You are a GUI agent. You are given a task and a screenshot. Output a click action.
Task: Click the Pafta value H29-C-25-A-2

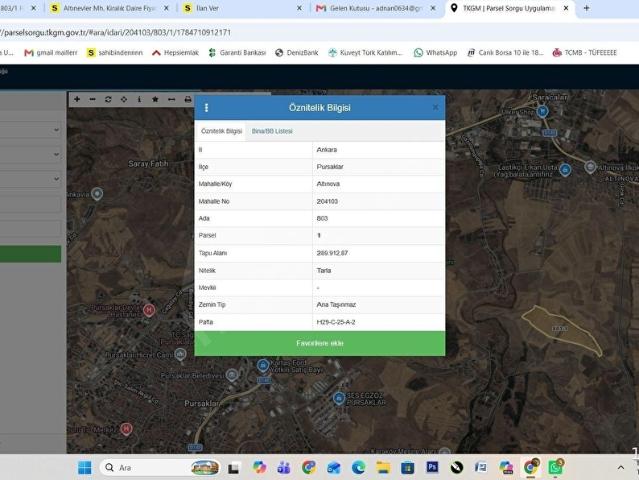point(336,322)
